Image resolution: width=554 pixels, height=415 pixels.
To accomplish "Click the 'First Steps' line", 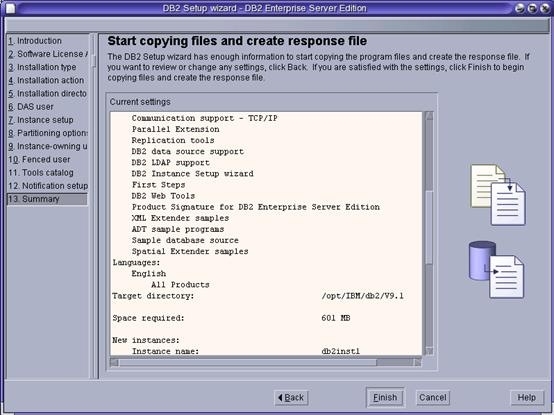I will [x=159, y=185].
